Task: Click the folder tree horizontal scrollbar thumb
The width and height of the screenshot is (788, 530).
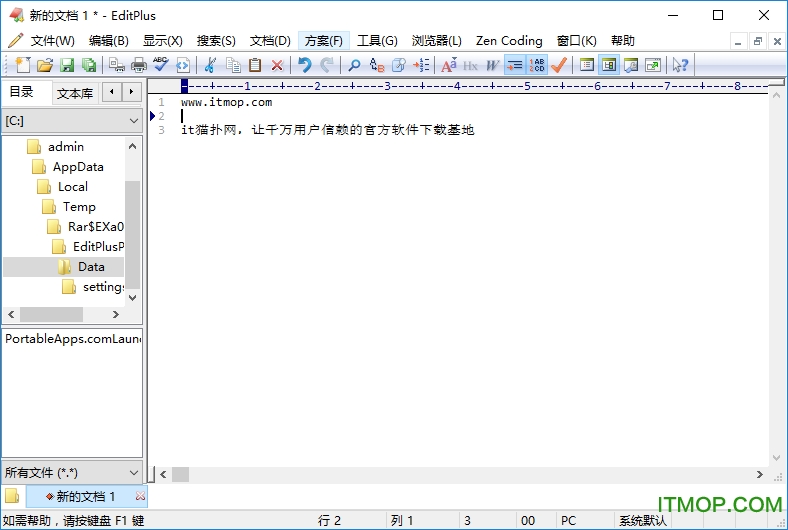Action: click(x=51, y=314)
